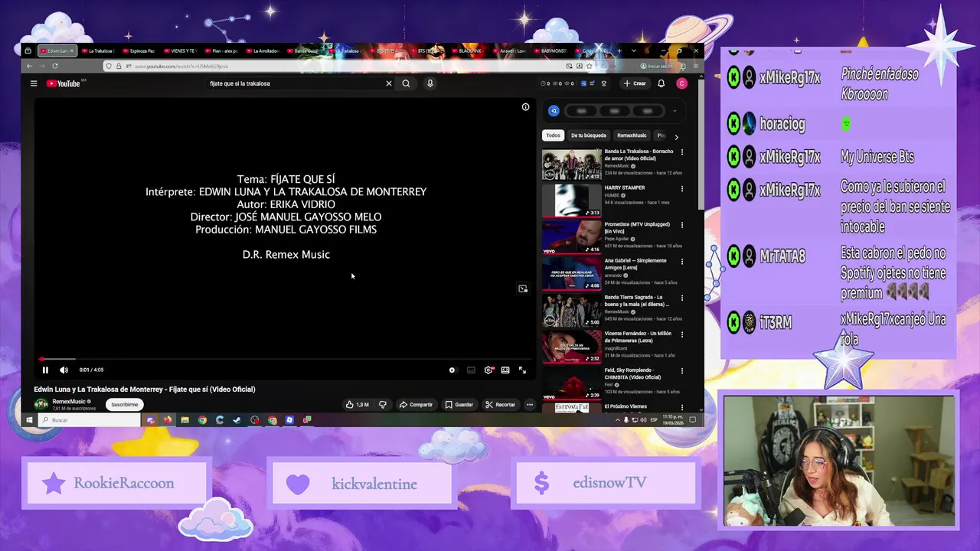This screenshot has width=980, height=551.
Task: Open options for HARRY STAMPER video
Action: 682,189
